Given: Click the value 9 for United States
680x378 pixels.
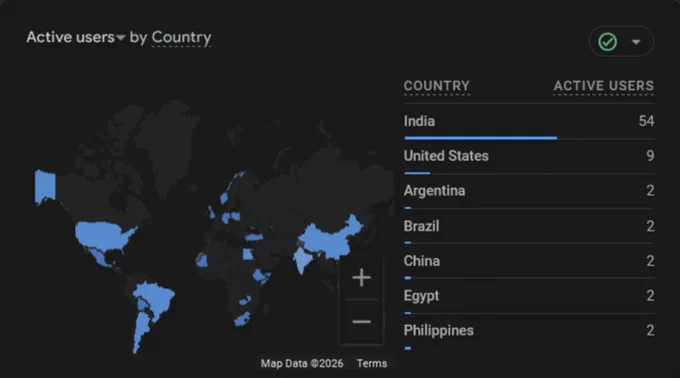Looking at the screenshot, I should (650, 156).
